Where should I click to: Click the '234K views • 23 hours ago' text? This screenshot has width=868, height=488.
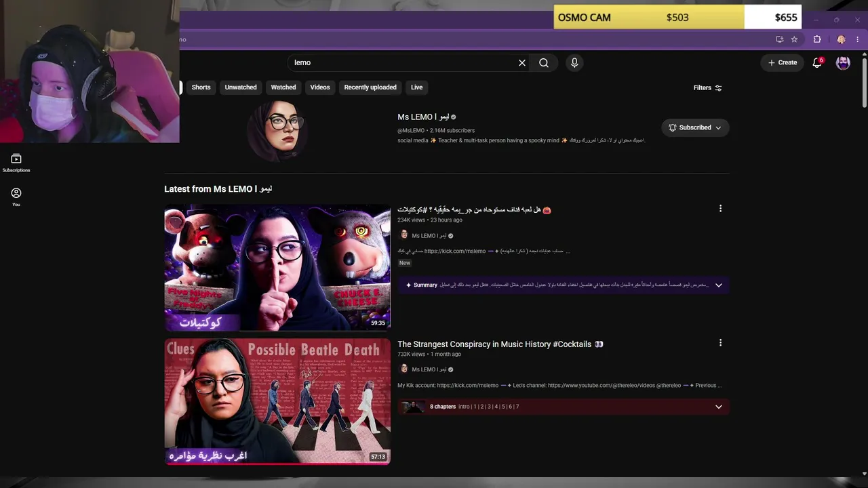pyautogui.click(x=430, y=220)
